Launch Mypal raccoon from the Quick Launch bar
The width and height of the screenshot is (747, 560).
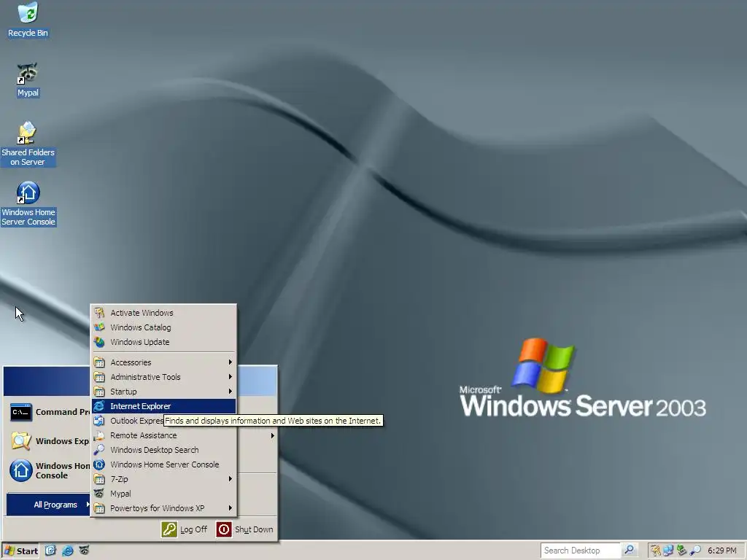pyautogui.click(x=84, y=551)
